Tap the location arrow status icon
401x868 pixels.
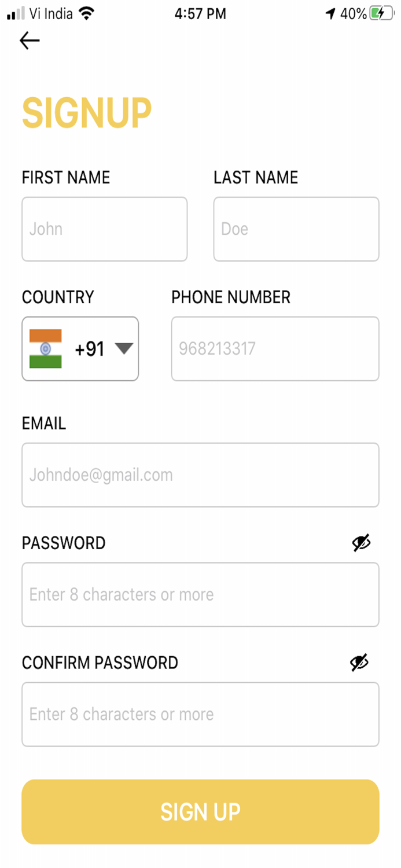pyautogui.click(x=330, y=14)
